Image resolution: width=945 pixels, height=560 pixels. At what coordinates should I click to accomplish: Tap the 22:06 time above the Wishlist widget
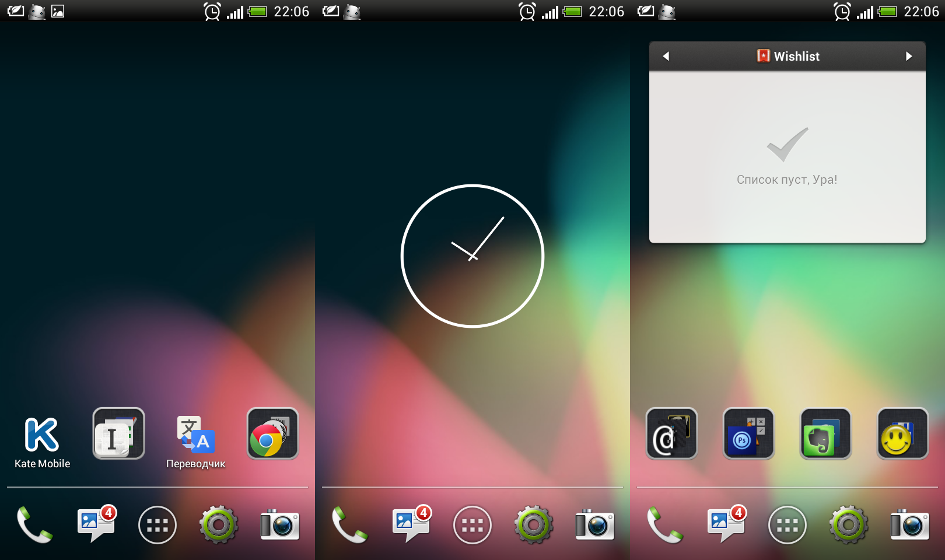click(921, 12)
